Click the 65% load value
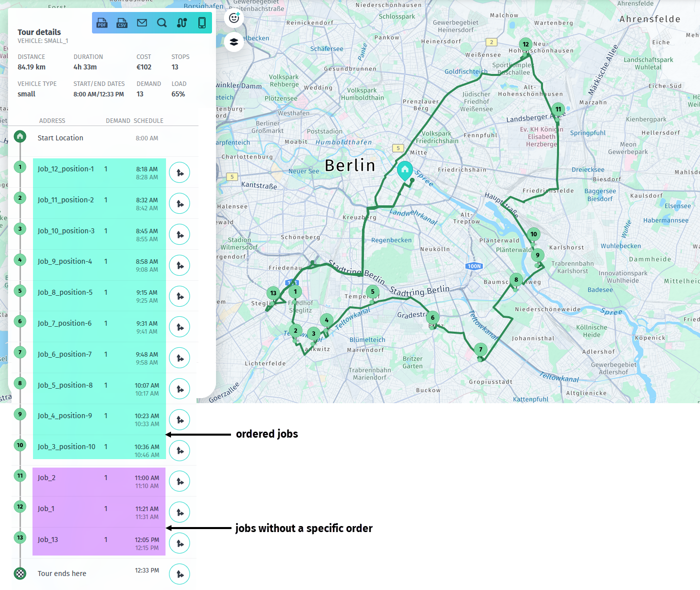 pos(178,94)
